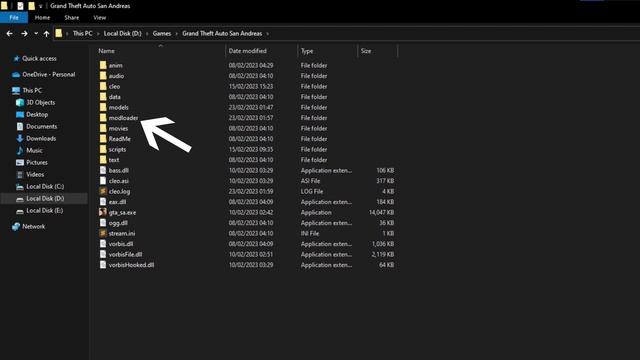640x360 pixels.
Task: Expand chevron after Grand Theft Auto San Andreas
Action: click(x=268, y=33)
